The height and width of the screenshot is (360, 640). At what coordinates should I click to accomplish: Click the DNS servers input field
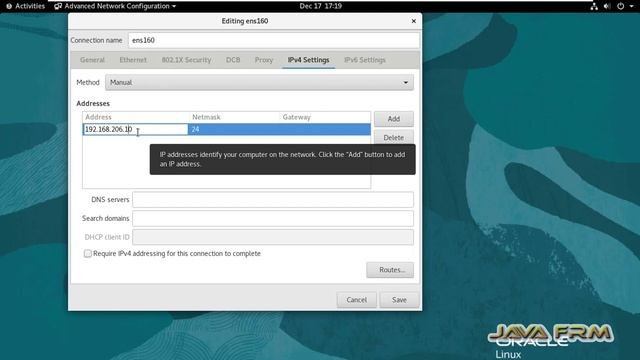273,200
